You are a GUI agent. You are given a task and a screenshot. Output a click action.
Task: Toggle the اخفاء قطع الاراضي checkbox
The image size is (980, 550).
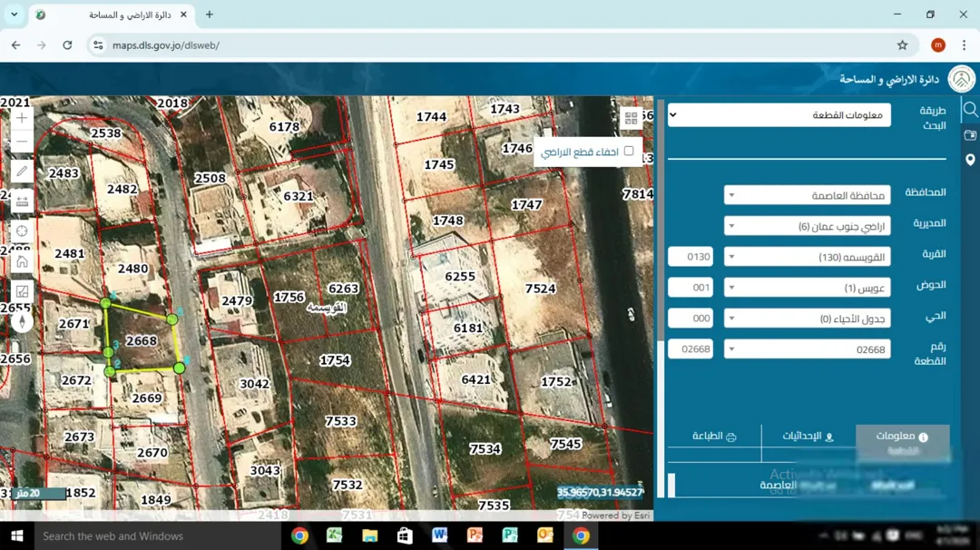coord(629,151)
